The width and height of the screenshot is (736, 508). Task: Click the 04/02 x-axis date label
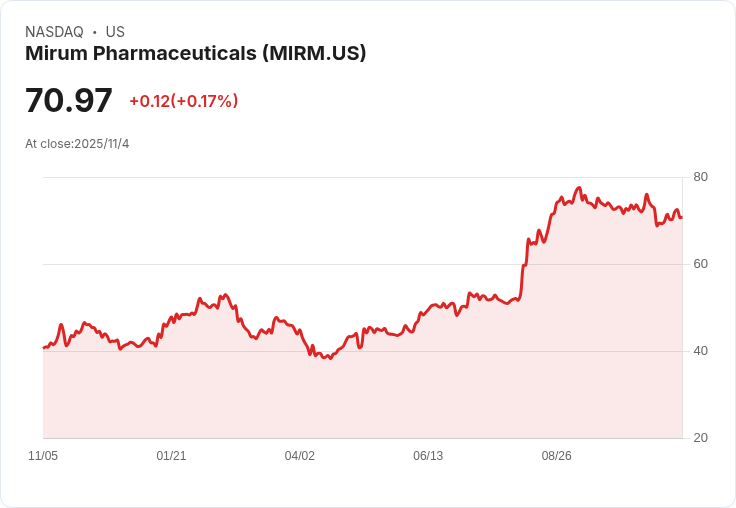click(x=299, y=456)
